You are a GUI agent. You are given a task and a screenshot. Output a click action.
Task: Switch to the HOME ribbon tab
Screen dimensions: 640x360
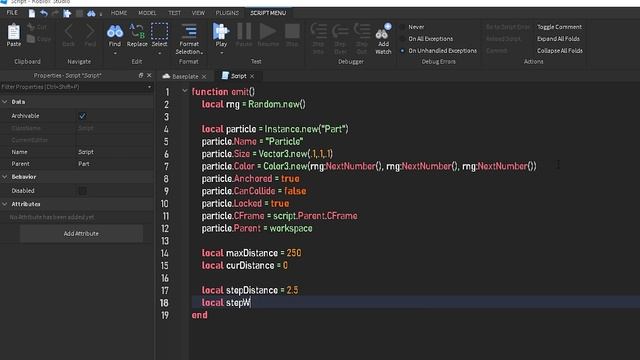pyautogui.click(x=119, y=13)
